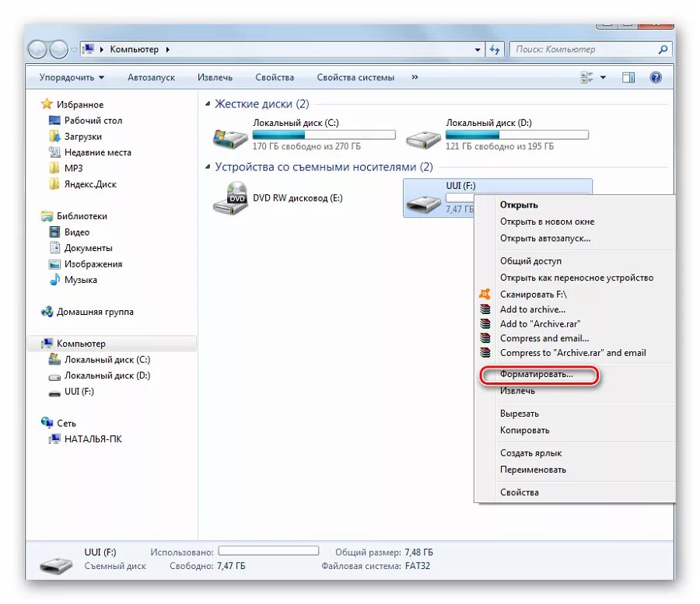The image size is (700, 604).
Task: Click the Local Disk (D:) capacity bar
Action: pos(517,134)
